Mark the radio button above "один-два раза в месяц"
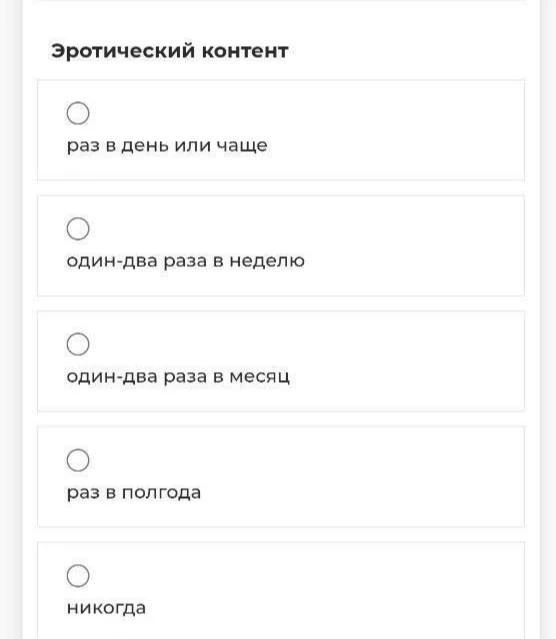The width and height of the screenshot is (556, 639). click(78, 344)
